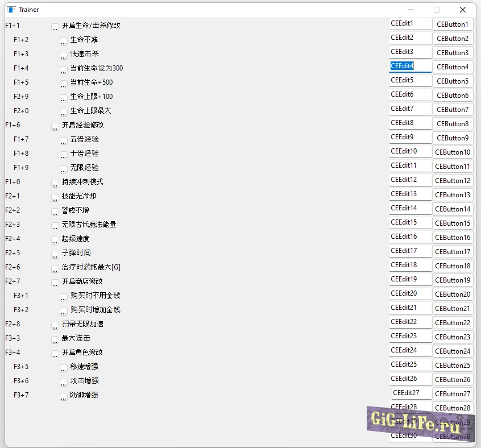Check the 开启经验修改 option
The width and height of the screenshot is (481, 448).
click(55, 126)
